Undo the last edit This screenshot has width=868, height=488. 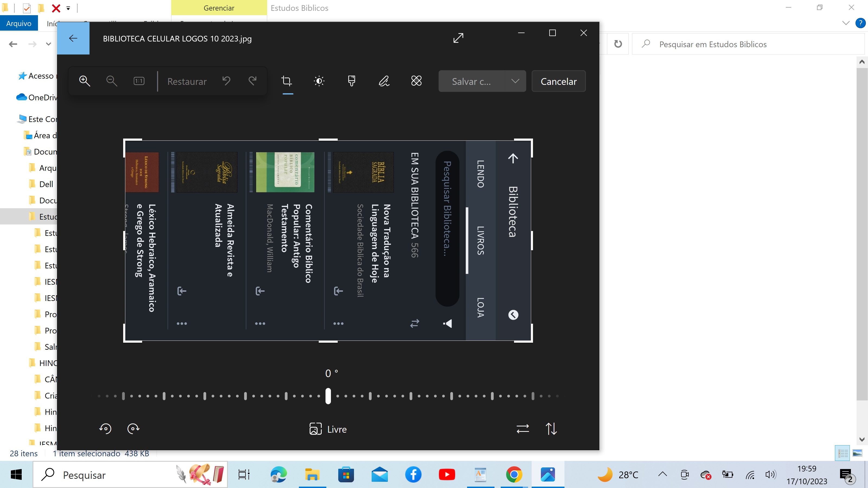[x=226, y=81]
